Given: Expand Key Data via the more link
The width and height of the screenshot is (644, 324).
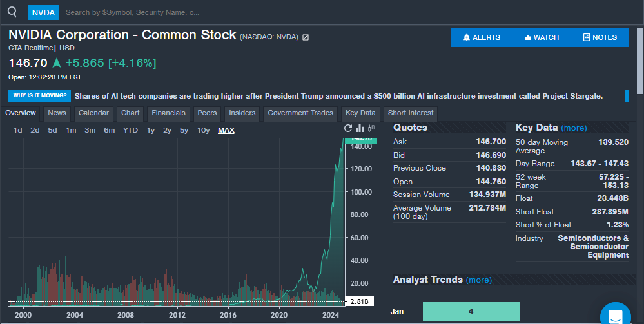Looking at the screenshot, I should [x=574, y=128].
